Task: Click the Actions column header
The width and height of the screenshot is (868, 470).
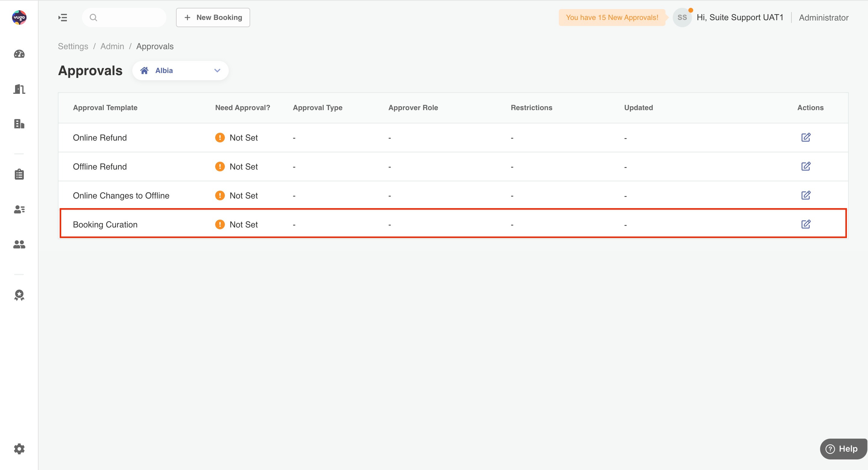Action: [x=810, y=108]
